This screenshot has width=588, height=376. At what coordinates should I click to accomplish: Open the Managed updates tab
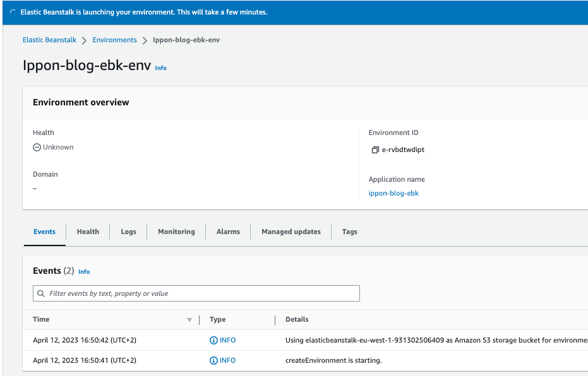(291, 232)
